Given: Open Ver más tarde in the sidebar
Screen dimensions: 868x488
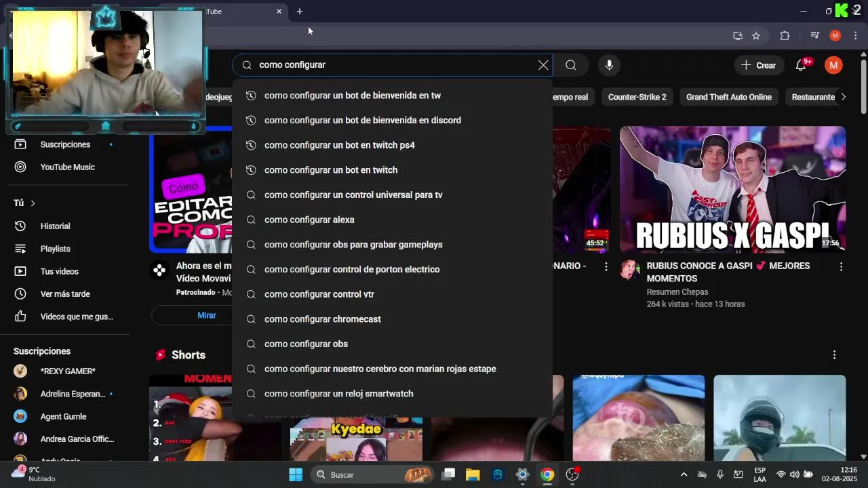Looking at the screenshot, I should [x=65, y=294].
